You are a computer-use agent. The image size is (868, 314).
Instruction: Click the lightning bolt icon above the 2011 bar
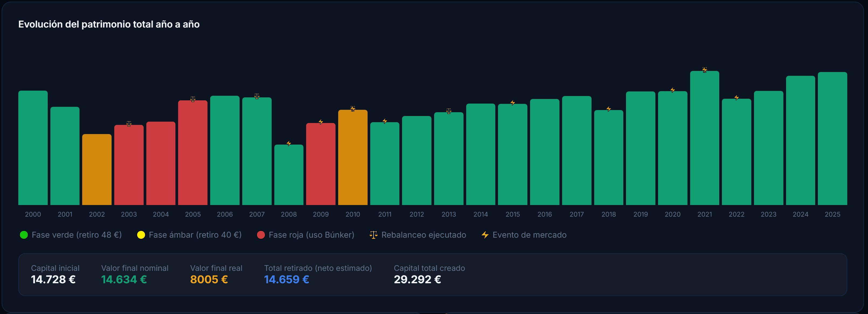click(x=385, y=121)
